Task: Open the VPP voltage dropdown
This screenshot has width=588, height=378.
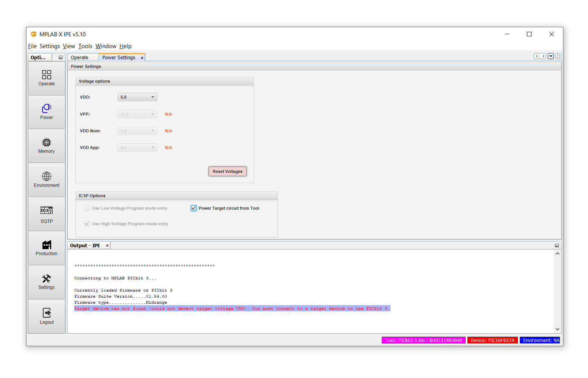Action: [137, 114]
